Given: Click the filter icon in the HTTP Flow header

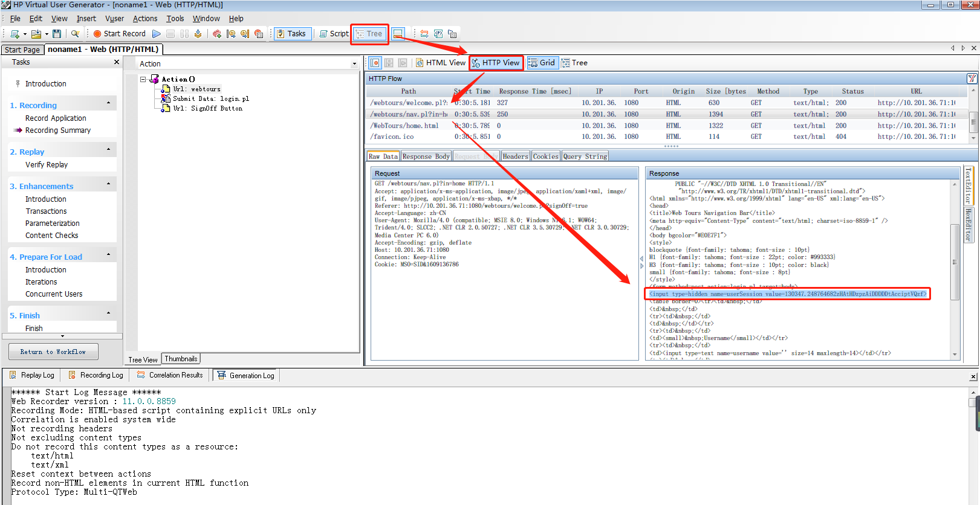Looking at the screenshot, I should [972, 79].
